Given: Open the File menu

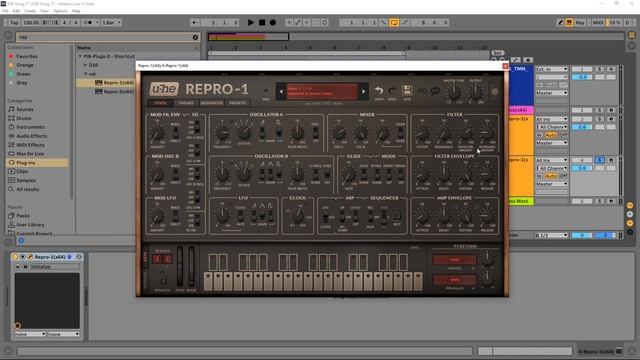Looking at the screenshot, I should coord(5,11).
